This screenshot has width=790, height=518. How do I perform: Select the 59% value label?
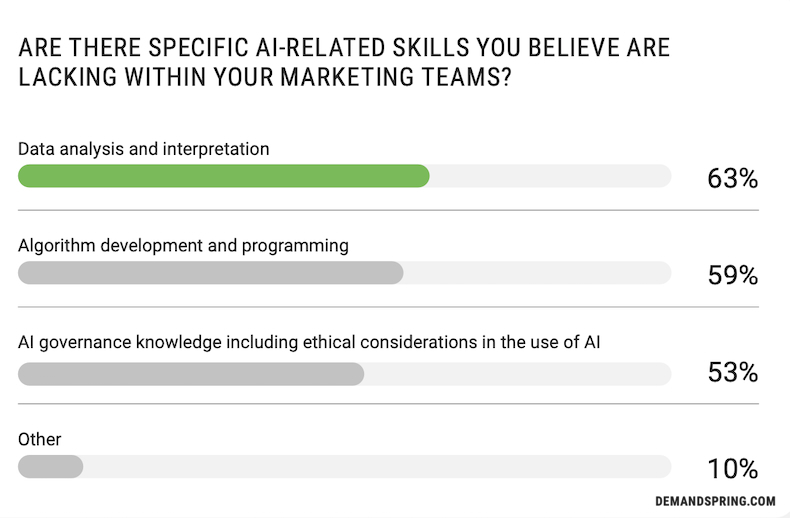(733, 275)
